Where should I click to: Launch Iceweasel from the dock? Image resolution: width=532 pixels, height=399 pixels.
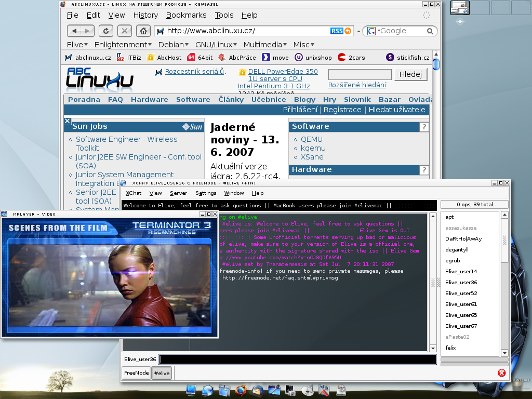pyautogui.click(x=241, y=390)
